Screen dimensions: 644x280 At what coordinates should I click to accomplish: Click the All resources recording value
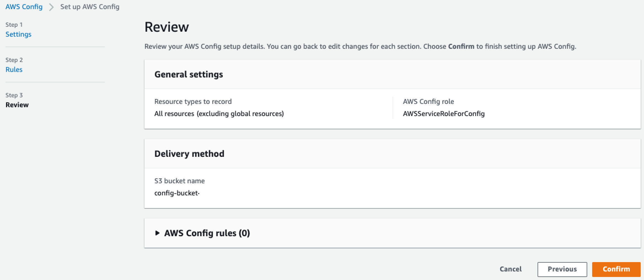219,114
